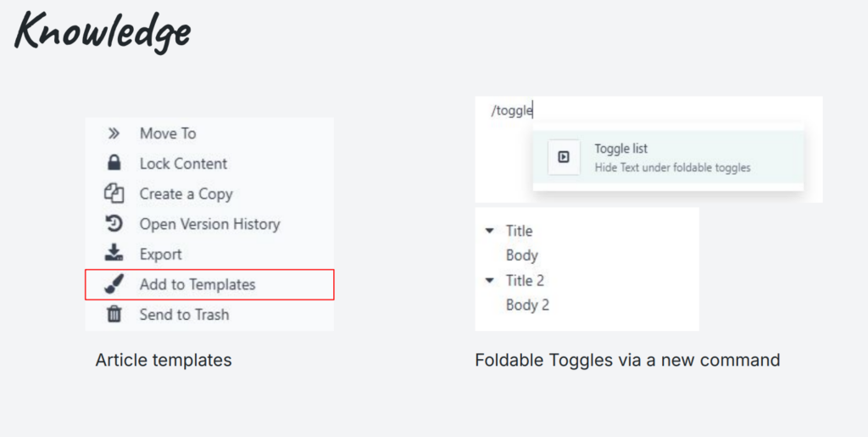Click the Title 2 toggle heading text
The image size is (868, 437).
coord(525,280)
